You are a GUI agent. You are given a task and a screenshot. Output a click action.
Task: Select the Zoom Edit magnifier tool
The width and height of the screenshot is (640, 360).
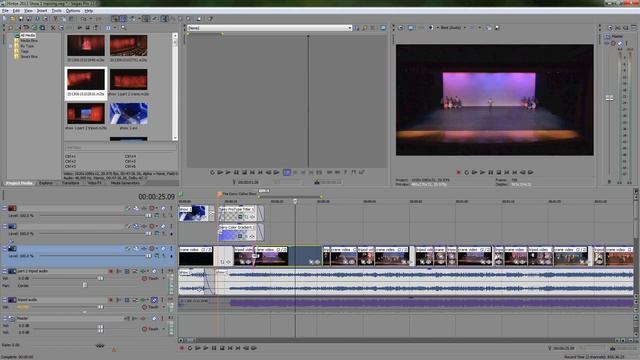coord(188,18)
